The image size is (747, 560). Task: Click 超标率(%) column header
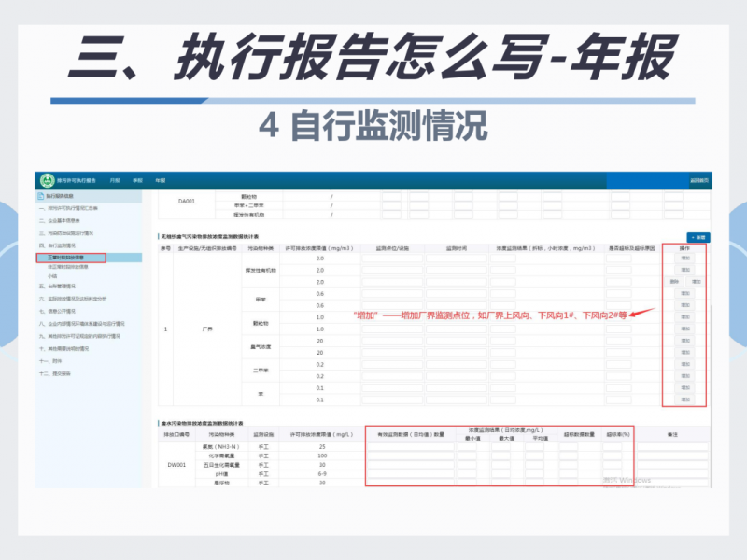618,434
